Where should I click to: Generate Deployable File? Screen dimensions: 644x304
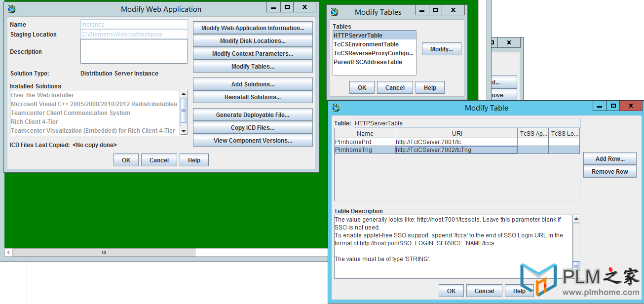click(x=253, y=115)
